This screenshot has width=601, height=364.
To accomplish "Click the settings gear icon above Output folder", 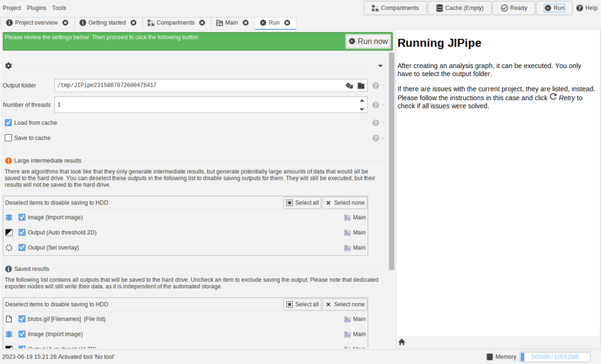I will click(x=8, y=66).
